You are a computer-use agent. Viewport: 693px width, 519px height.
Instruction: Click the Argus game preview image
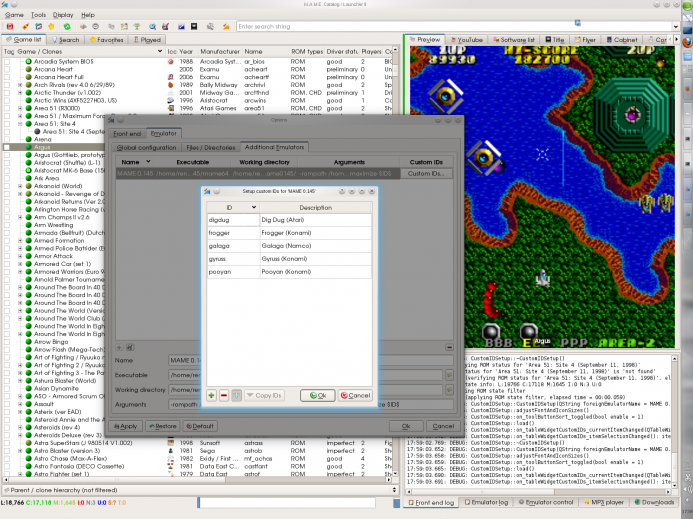click(542, 197)
